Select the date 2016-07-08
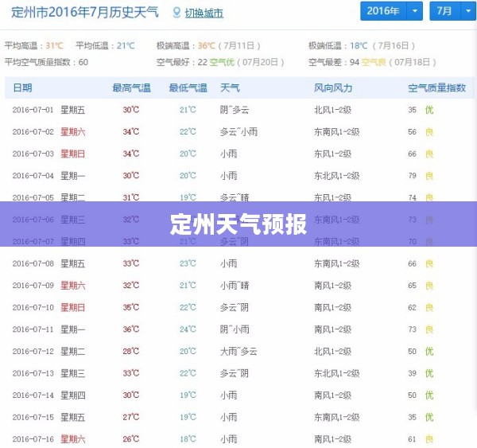Viewport: 477px width, 448px height. click(33, 263)
